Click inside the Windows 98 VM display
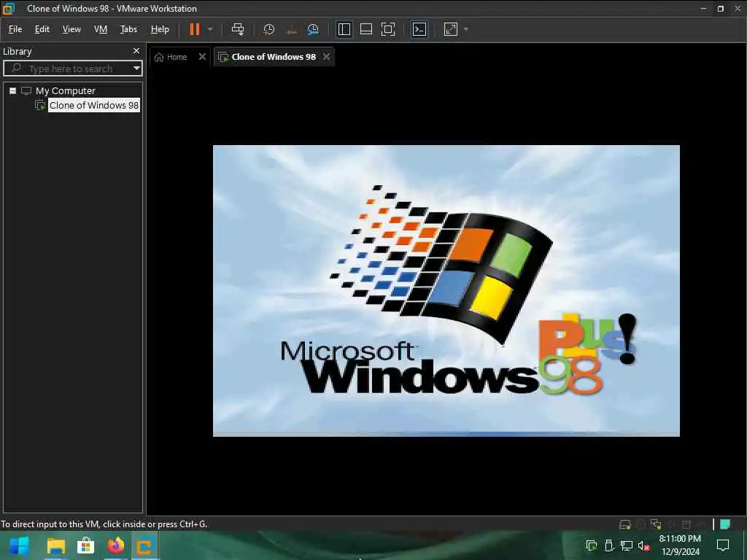The image size is (747, 560). pos(446,290)
